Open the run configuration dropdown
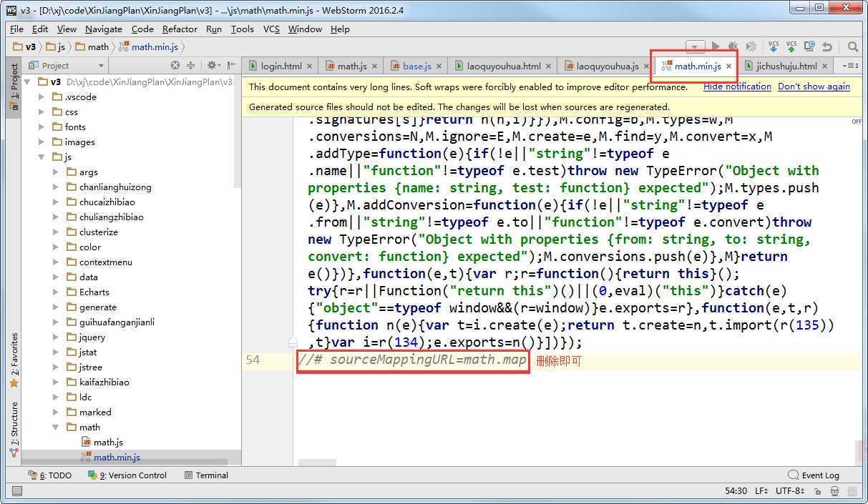 (695, 46)
